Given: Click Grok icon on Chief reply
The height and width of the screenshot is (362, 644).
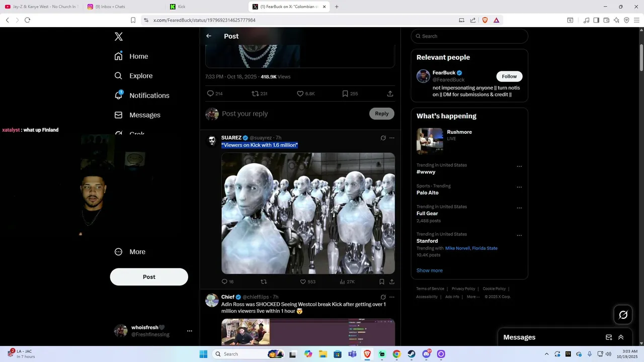Looking at the screenshot, I should click(383, 297).
